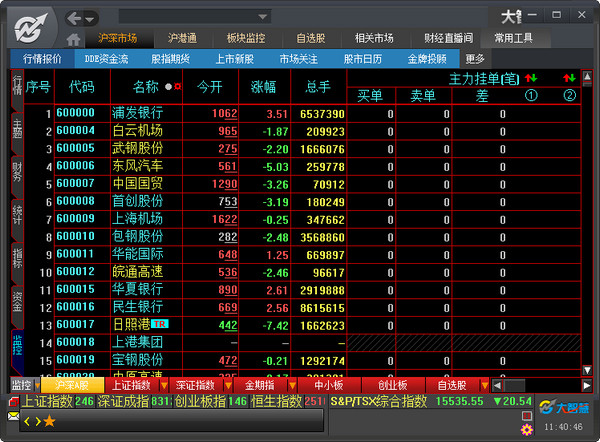This screenshot has height=442, width=600.
Task: Select the 沪深A股 bottom tab
Action: click(x=72, y=385)
